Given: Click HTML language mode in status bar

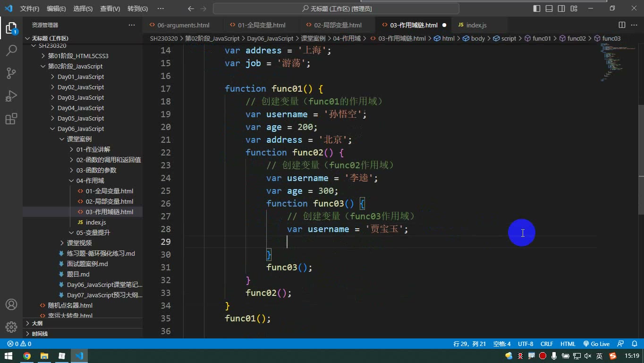Looking at the screenshot, I should click(568, 344).
